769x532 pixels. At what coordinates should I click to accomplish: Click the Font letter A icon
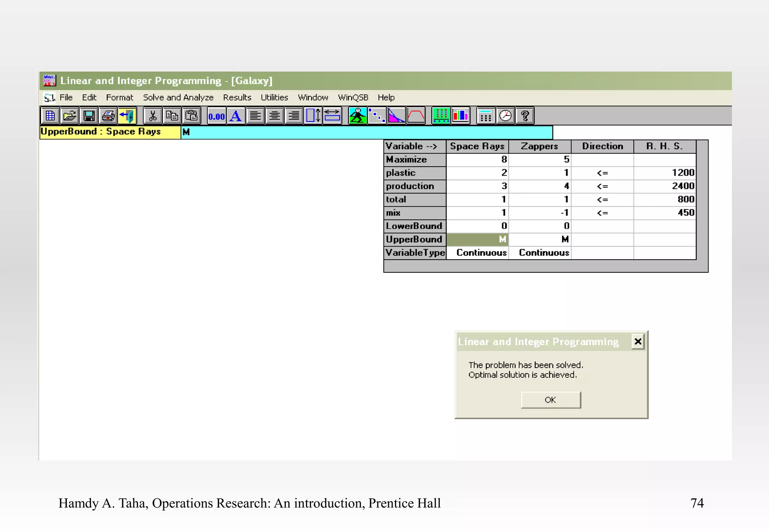pos(236,116)
